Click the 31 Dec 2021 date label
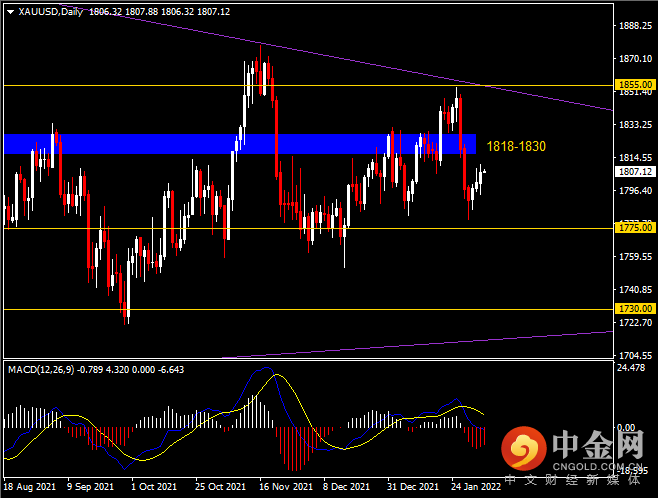The image size is (658, 498). coord(413,487)
